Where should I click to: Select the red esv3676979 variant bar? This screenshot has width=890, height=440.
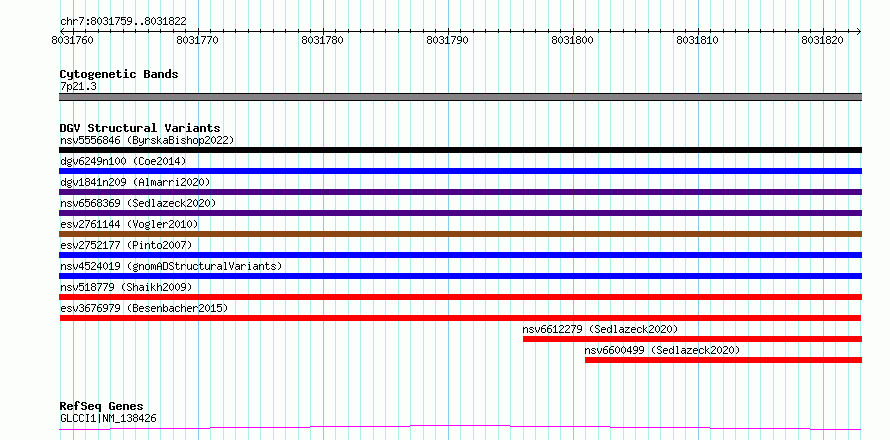click(460, 318)
